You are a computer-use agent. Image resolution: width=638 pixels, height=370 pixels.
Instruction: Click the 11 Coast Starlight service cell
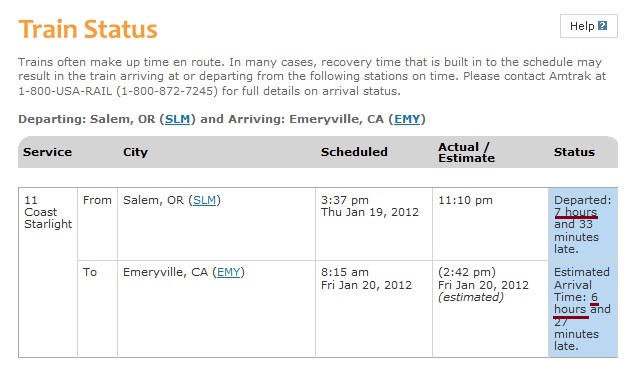tap(48, 212)
